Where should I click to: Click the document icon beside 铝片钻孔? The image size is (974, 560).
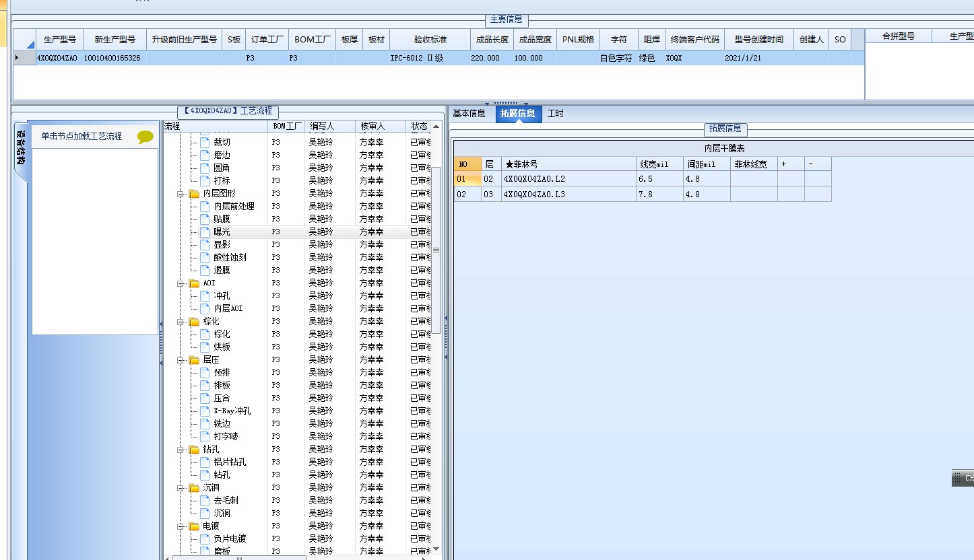[205, 462]
